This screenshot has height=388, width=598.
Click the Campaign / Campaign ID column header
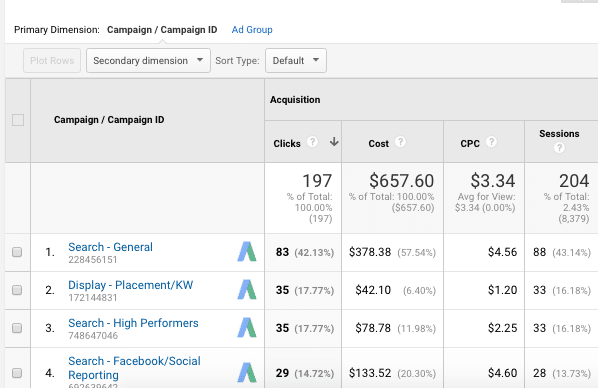[109, 120]
